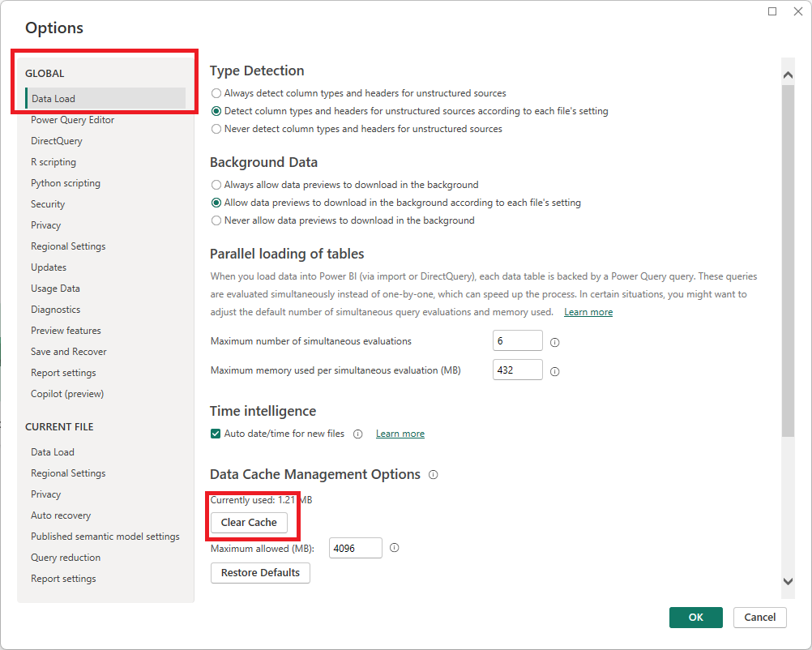This screenshot has width=812, height=650.
Task: Close the Options dialog with X
Action: [x=798, y=11]
